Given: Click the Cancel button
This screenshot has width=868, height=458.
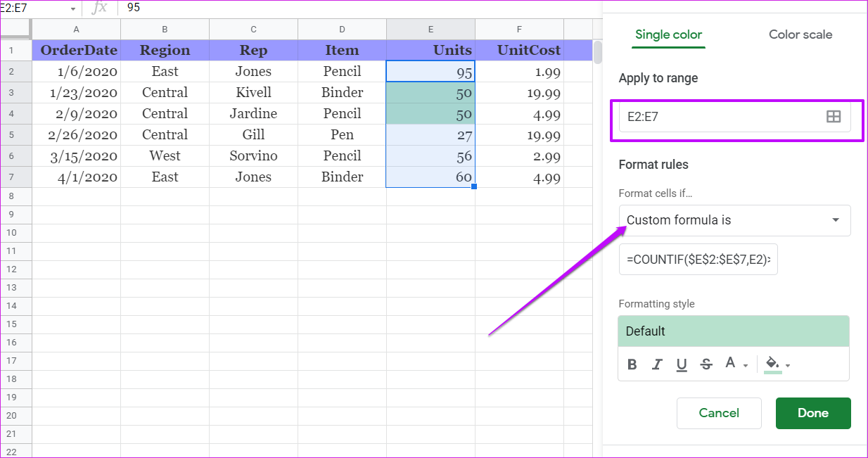Looking at the screenshot, I should coord(718,413).
